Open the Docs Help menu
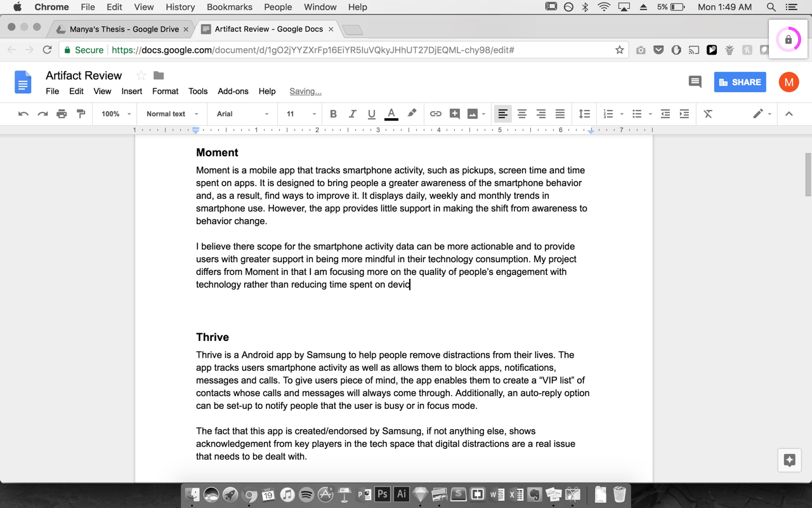812x508 pixels. coord(267,91)
